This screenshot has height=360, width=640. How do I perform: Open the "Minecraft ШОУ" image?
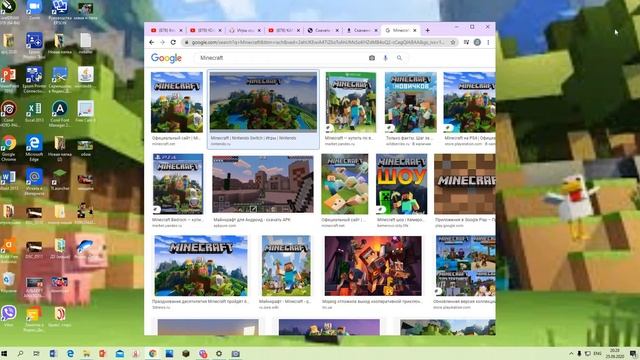(402, 184)
